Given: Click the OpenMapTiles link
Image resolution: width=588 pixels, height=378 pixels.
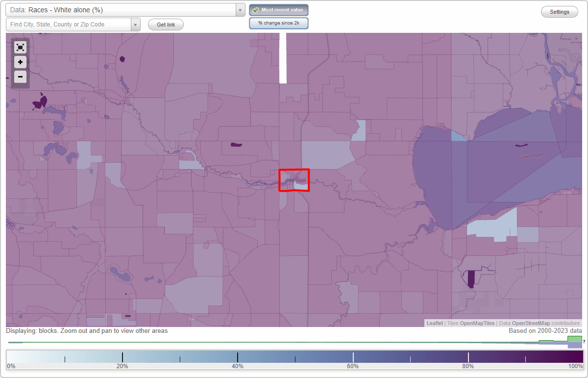Looking at the screenshot, I should [476, 323].
